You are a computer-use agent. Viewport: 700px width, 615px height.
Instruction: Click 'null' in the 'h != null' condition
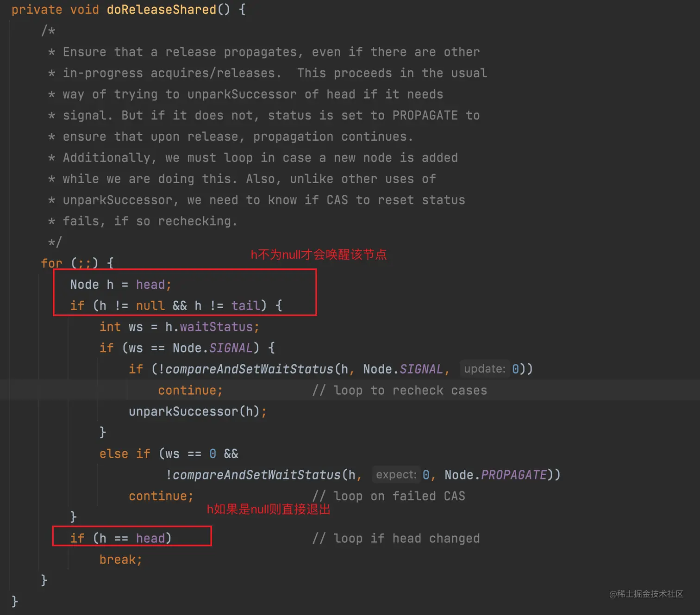click(150, 305)
